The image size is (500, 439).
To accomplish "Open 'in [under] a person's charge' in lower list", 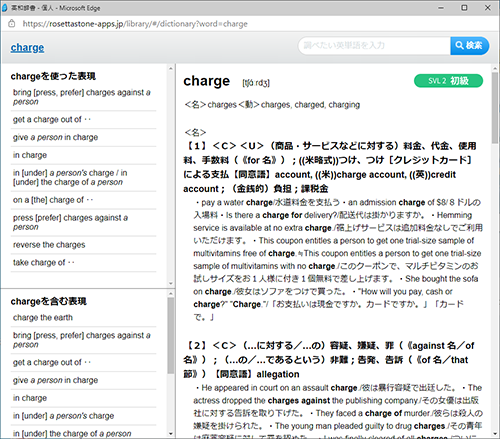I will [83, 416].
